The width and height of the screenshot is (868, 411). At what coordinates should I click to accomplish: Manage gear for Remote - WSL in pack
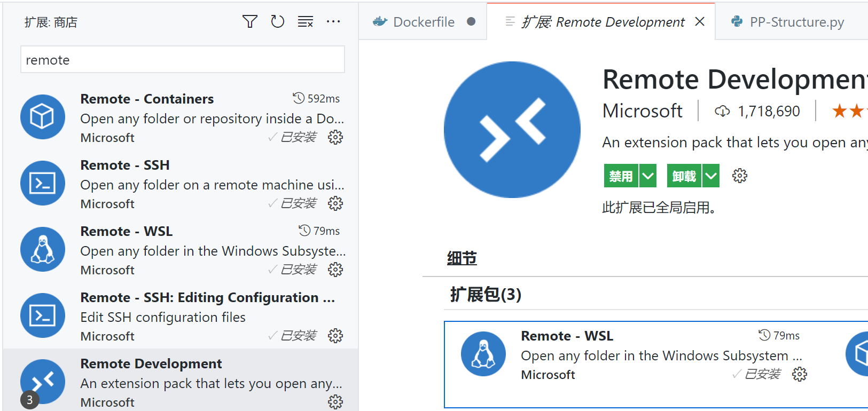pyautogui.click(x=800, y=374)
